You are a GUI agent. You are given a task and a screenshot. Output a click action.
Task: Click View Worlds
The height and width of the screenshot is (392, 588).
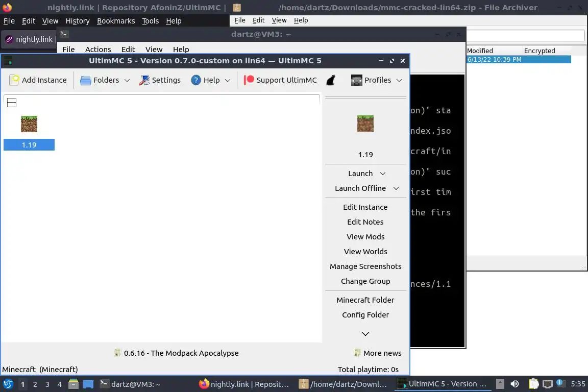coord(365,251)
